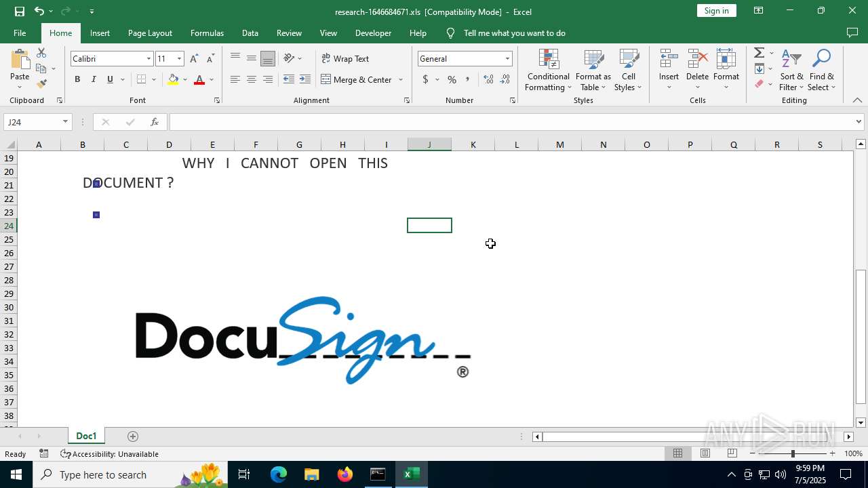Image resolution: width=868 pixels, height=488 pixels.
Task: Activate the Format Painter brush
Action: 41,84
